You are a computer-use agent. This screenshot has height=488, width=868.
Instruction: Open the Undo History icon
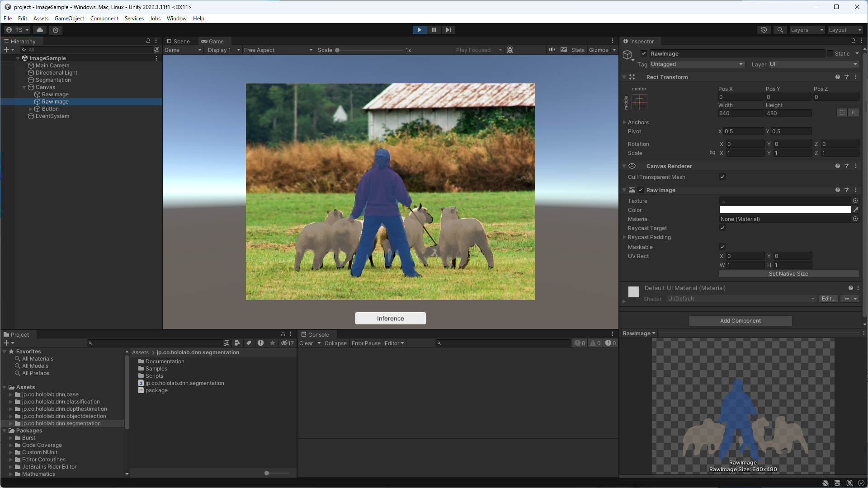(x=764, y=30)
